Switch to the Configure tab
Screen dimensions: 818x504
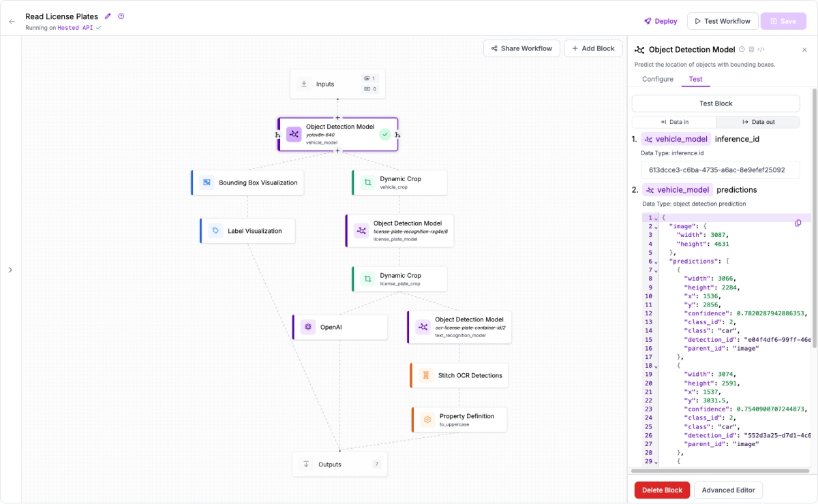point(658,79)
